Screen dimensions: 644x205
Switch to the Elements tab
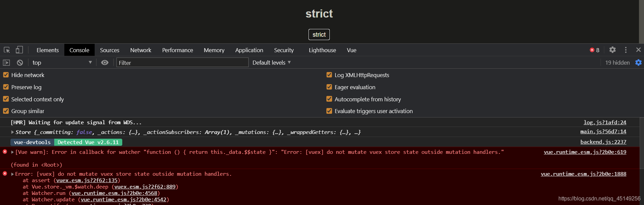point(47,50)
